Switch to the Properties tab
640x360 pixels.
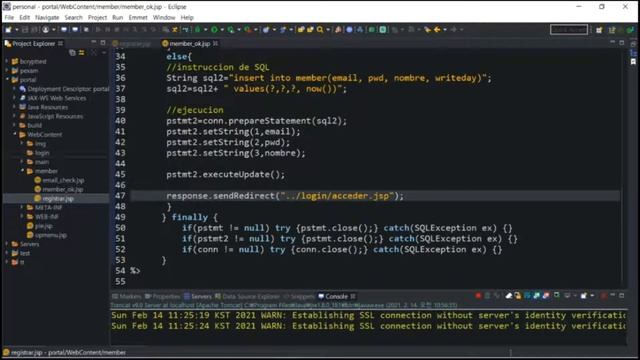tap(162, 296)
